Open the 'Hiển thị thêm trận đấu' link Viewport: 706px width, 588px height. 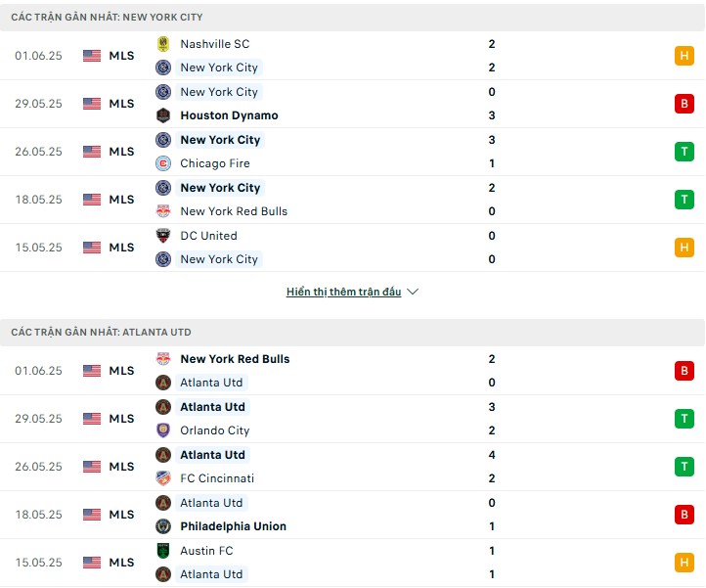click(344, 292)
